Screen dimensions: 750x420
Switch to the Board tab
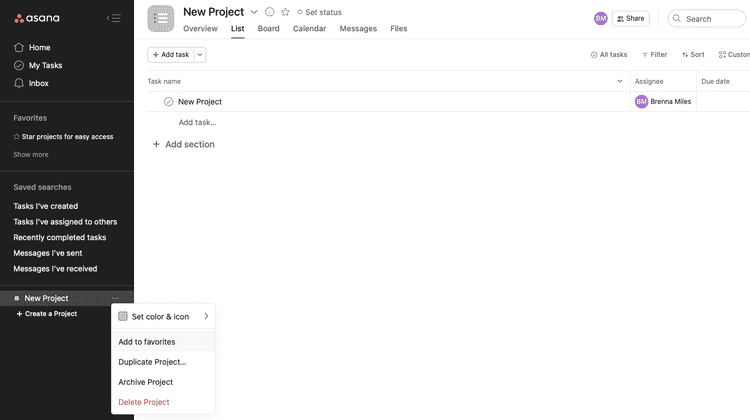268,29
